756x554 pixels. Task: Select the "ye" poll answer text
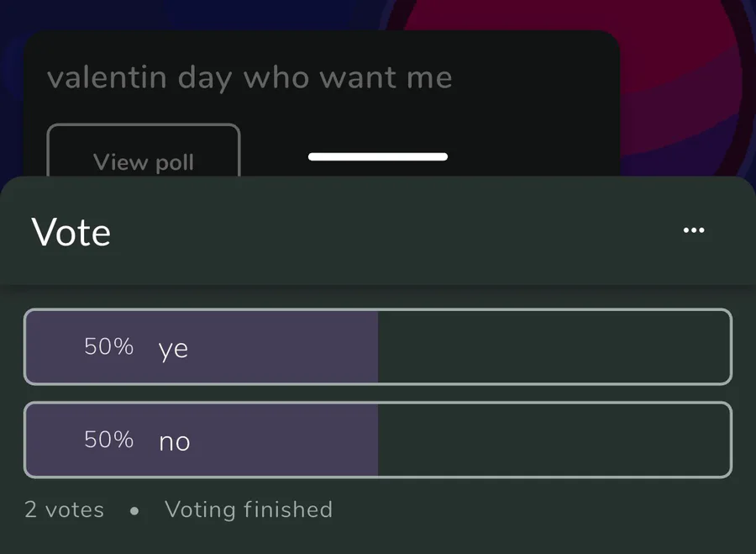point(173,348)
